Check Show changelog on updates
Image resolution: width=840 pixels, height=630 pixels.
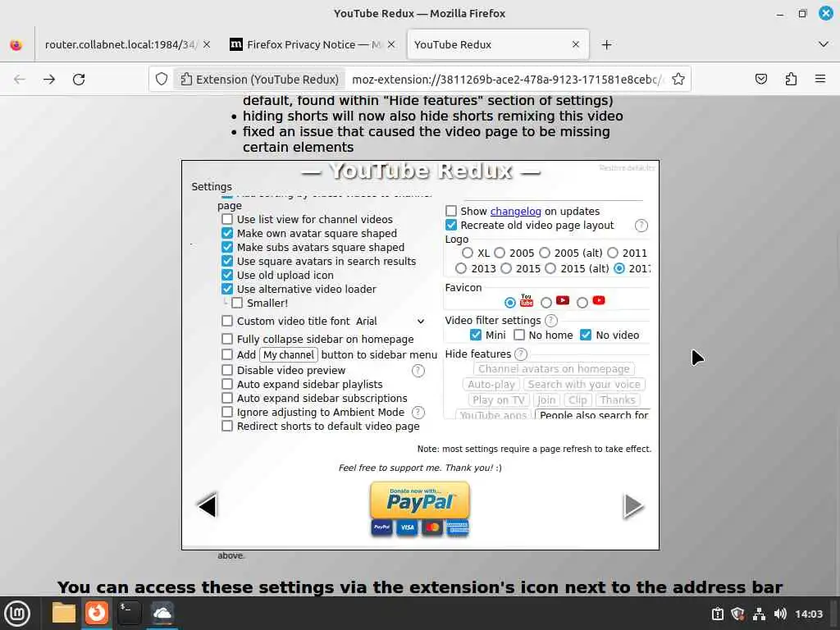tap(451, 211)
